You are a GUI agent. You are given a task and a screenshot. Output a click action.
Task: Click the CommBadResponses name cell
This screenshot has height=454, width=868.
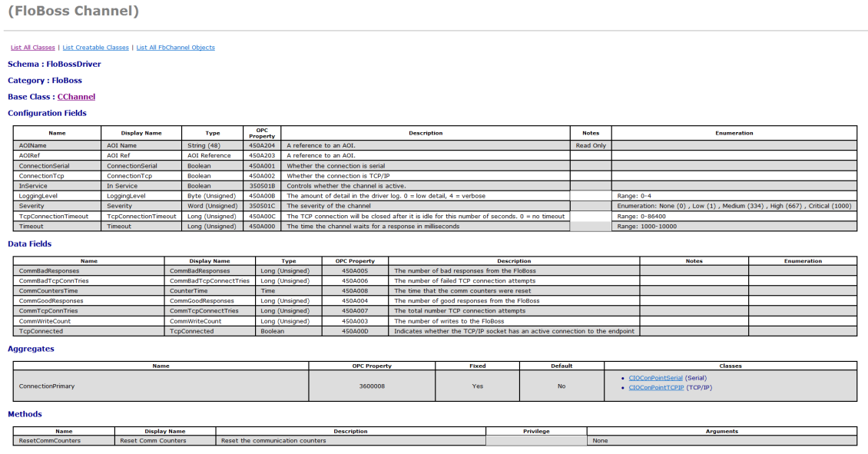coord(88,271)
